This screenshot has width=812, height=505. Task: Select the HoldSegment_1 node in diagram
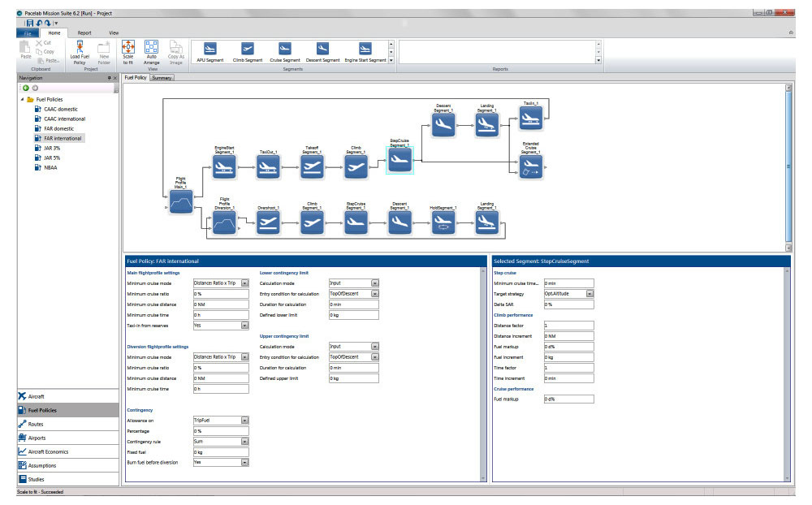443,222
